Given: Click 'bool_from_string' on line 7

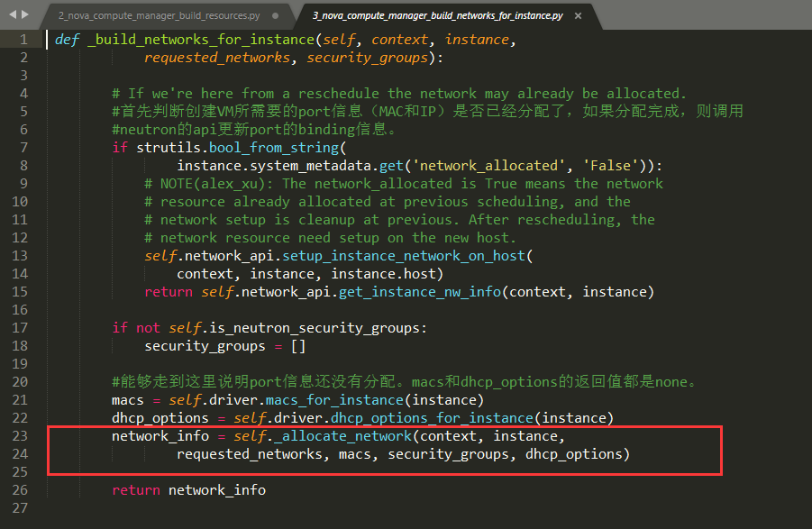Looking at the screenshot, I should tap(274, 148).
